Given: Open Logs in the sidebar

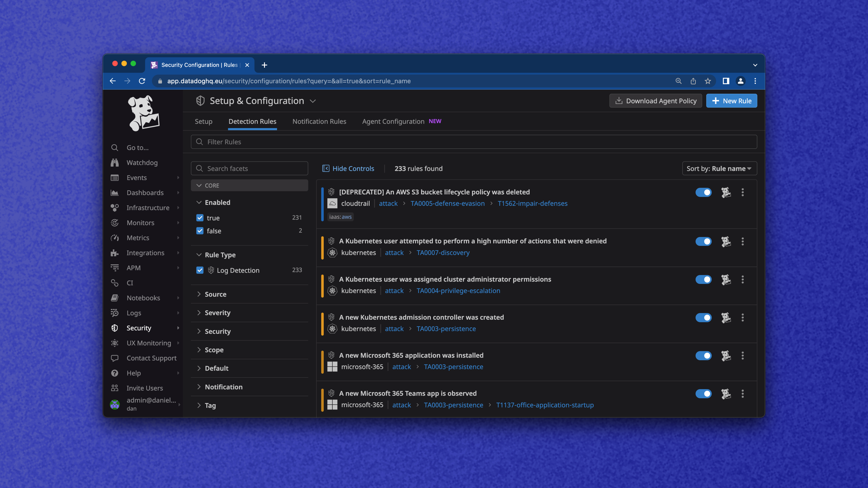Looking at the screenshot, I should coord(134,313).
